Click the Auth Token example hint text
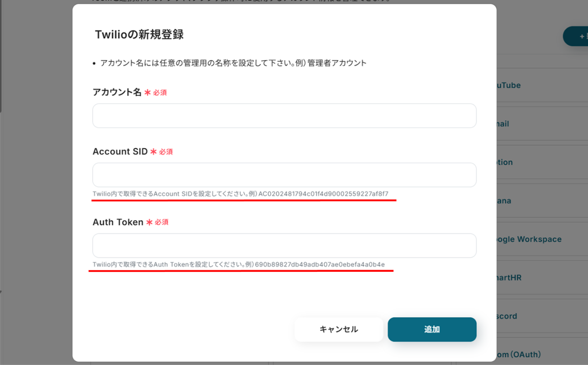 click(239, 264)
